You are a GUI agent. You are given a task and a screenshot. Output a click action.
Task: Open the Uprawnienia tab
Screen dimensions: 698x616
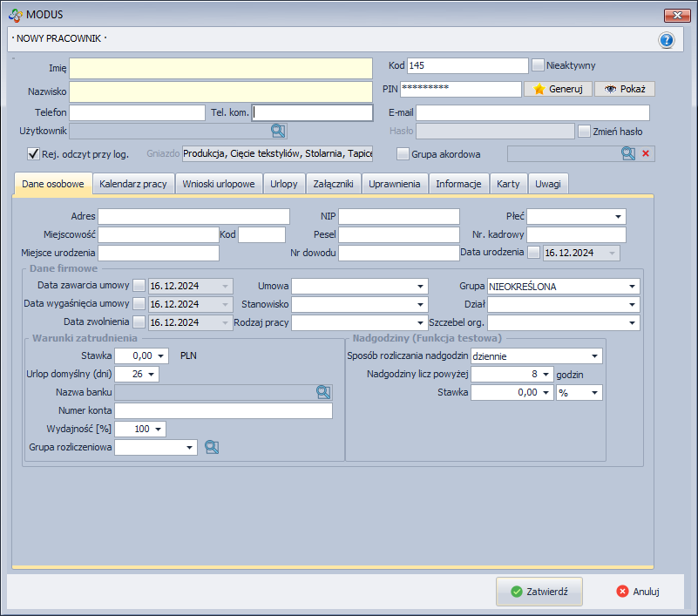click(395, 184)
